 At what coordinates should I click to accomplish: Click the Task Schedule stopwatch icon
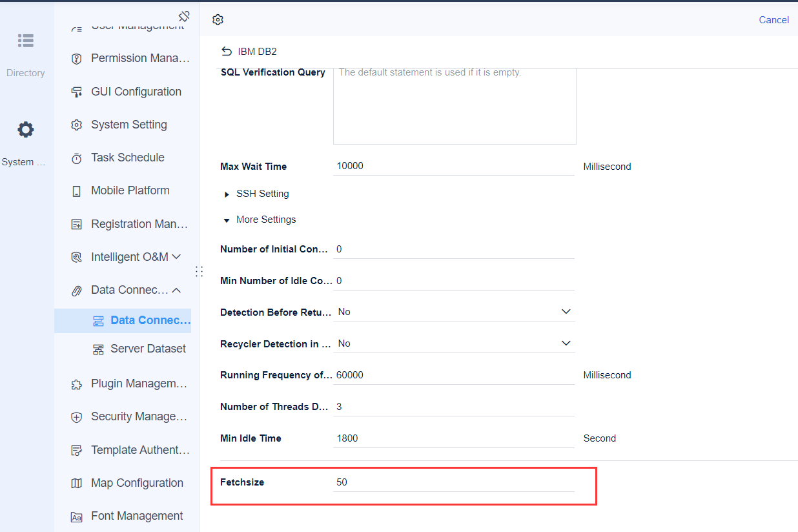point(77,158)
